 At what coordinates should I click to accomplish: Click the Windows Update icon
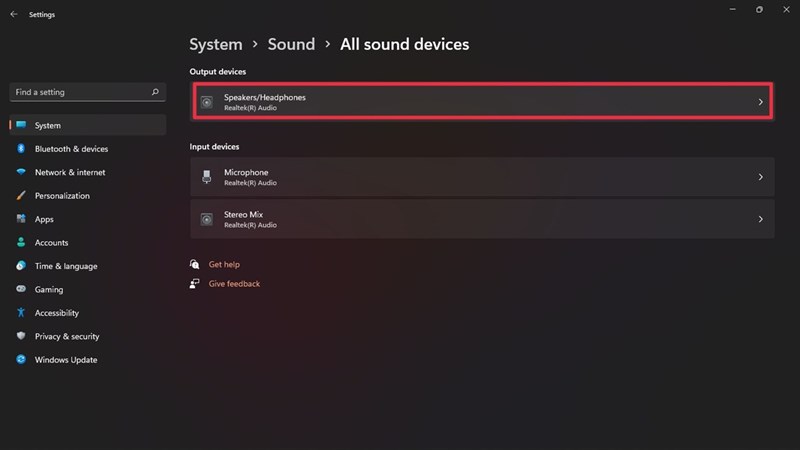click(x=20, y=360)
